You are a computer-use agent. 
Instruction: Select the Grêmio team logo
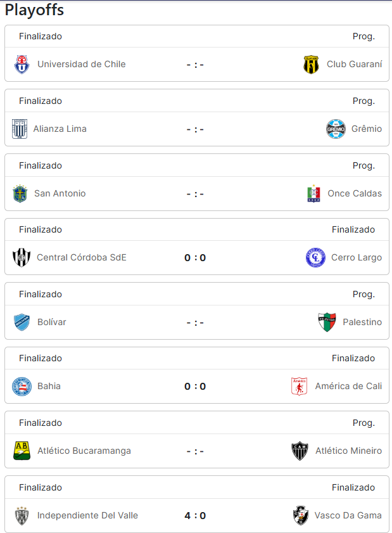click(336, 129)
